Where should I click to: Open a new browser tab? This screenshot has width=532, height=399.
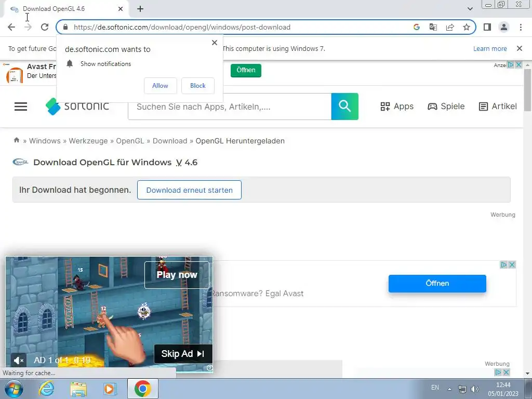[140, 9]
